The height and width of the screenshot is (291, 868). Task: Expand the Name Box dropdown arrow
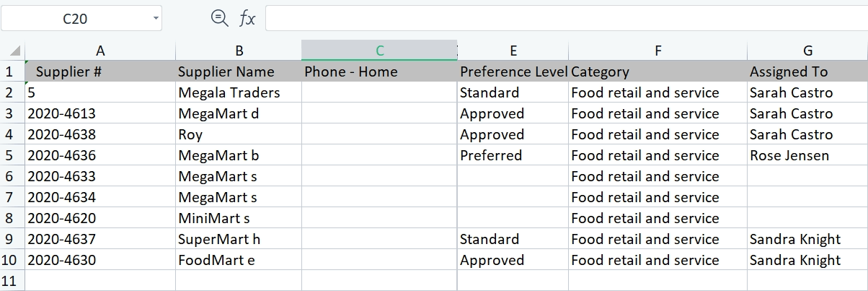point(156,19)
